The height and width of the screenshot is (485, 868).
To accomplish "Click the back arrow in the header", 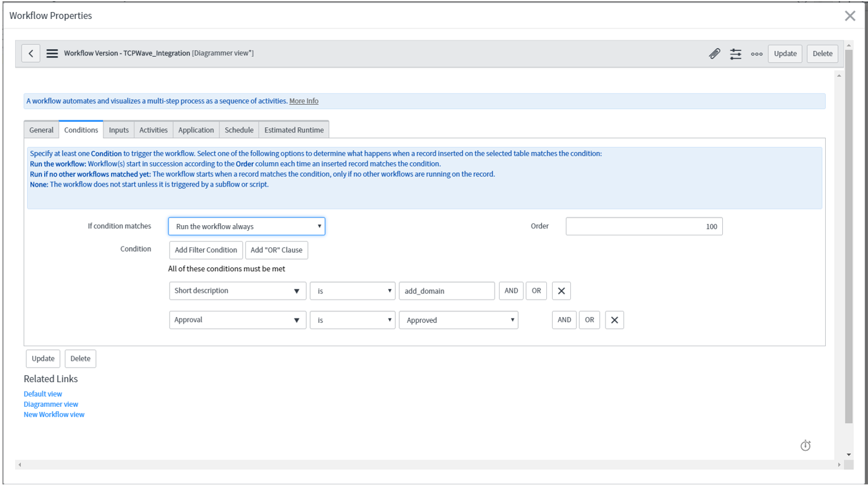I will [x=30, y=53].
